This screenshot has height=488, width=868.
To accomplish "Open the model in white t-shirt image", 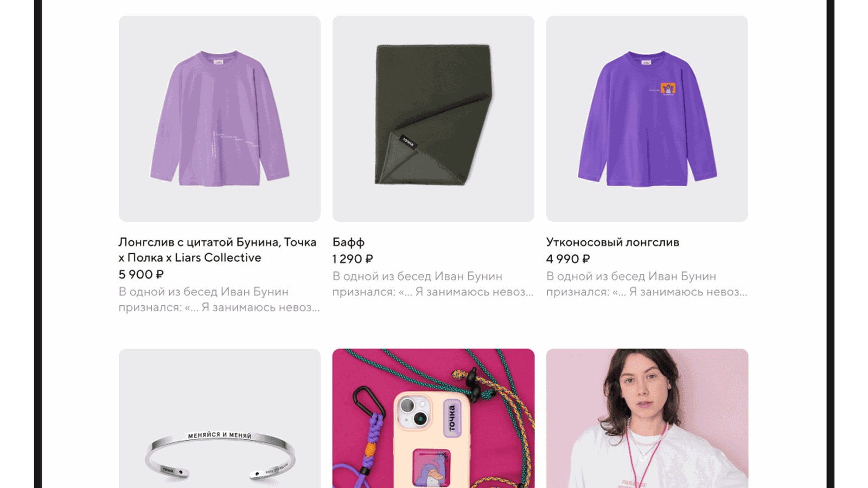I will 647,418.
